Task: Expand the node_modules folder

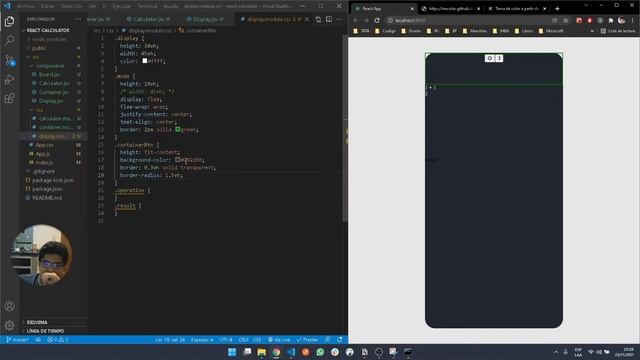Action: [49, 39]
